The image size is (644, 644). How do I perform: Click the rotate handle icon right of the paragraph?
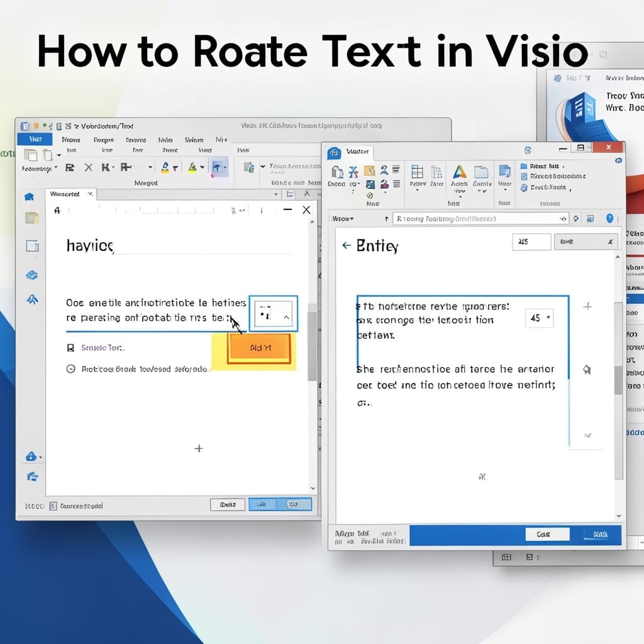(587, 370)
